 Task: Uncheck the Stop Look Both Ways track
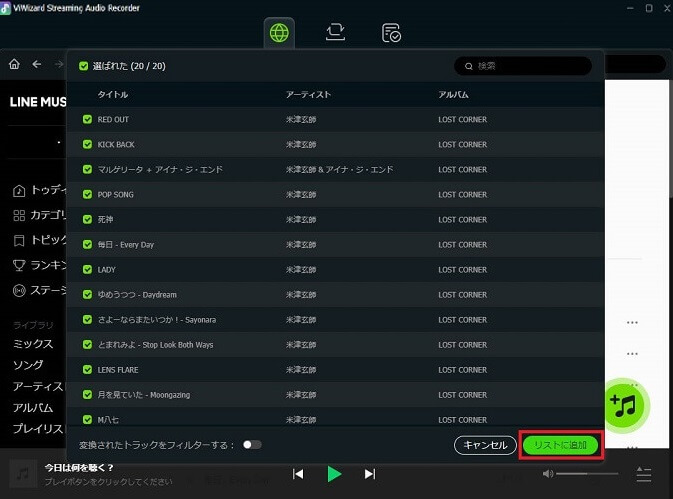(87, 345)
